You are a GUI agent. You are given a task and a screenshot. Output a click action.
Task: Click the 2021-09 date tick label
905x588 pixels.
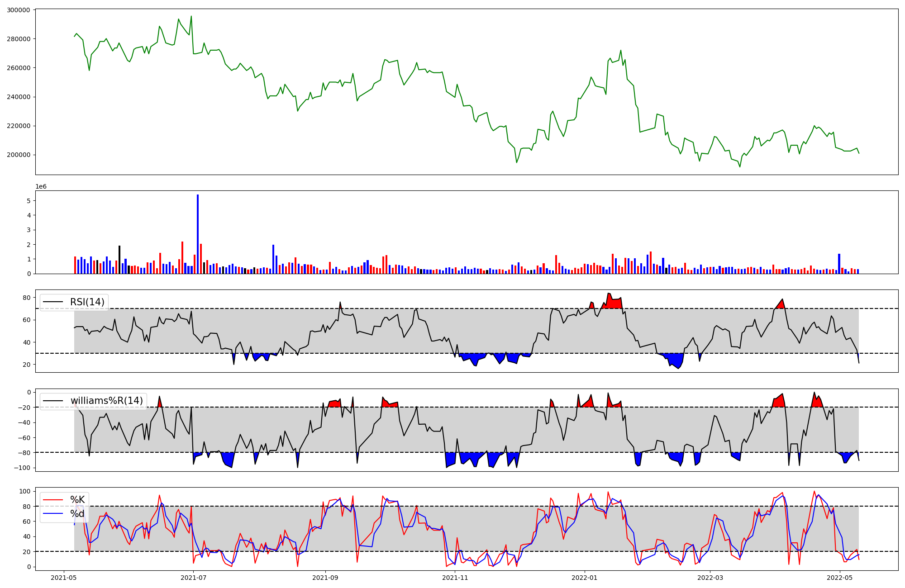tap(325, 578)
